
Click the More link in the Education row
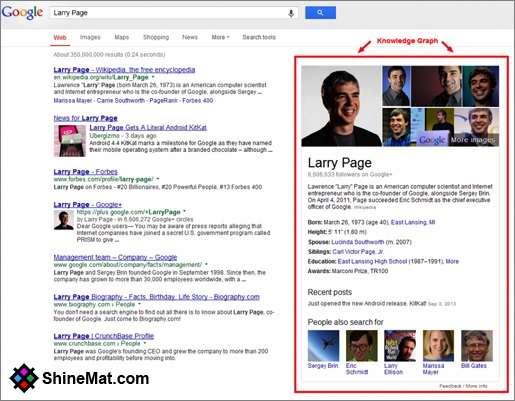452,261
